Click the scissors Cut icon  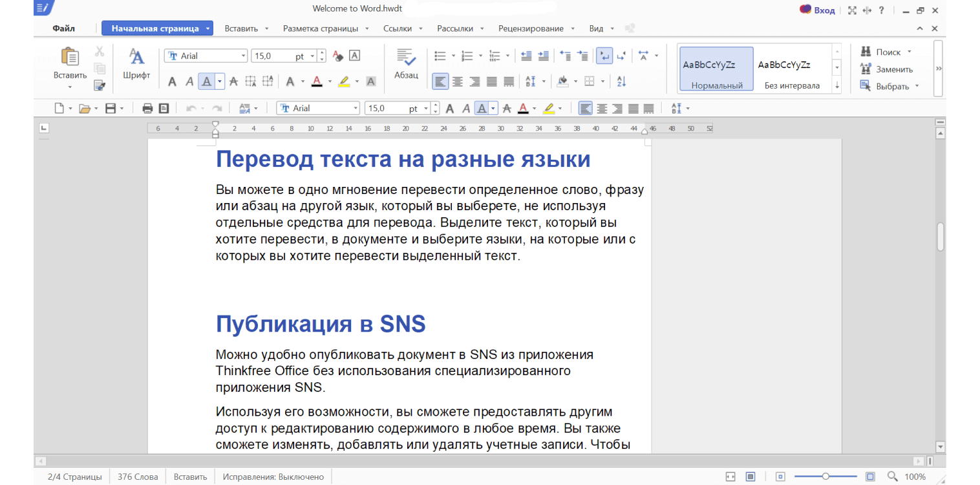pos(100,51)
